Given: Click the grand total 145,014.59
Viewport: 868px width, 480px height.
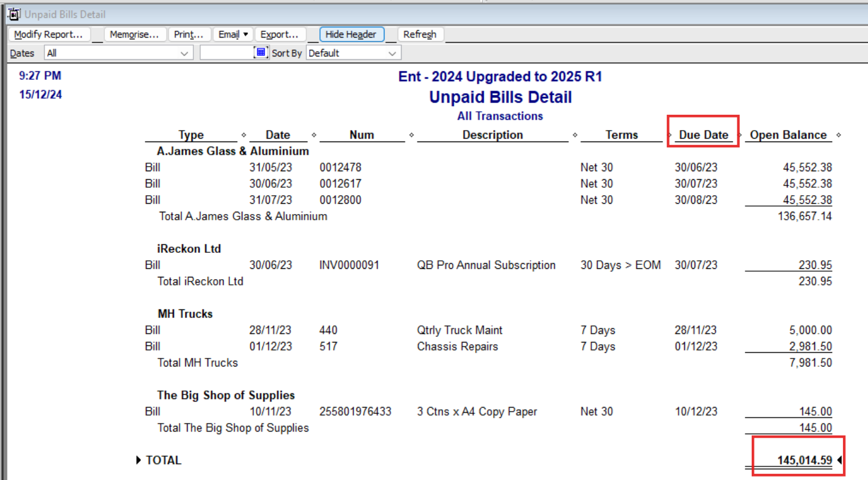Looking at the screenshot, I should click(805, 460).
